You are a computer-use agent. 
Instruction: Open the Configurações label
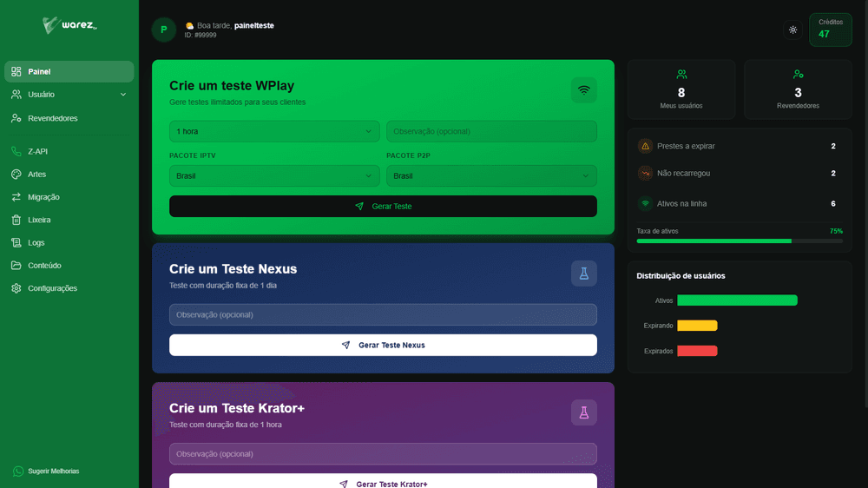53,288
